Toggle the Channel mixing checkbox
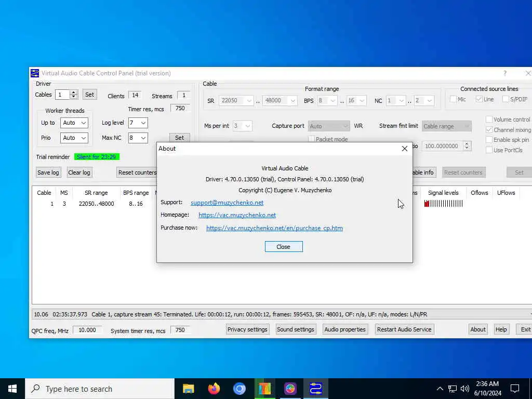 [x=489, y=129]
